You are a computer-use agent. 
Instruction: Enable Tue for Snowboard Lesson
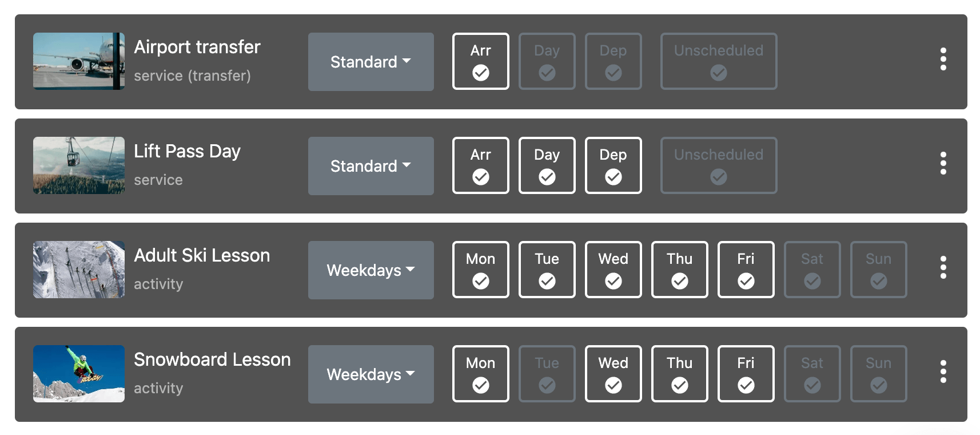coord(547,374)
